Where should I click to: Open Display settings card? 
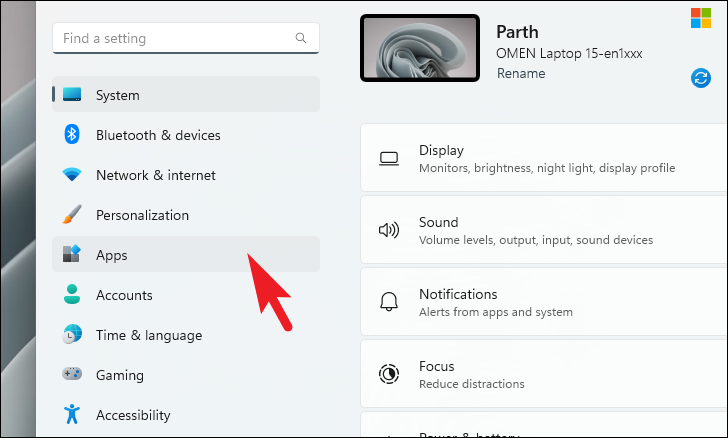[x=544, y=158]
